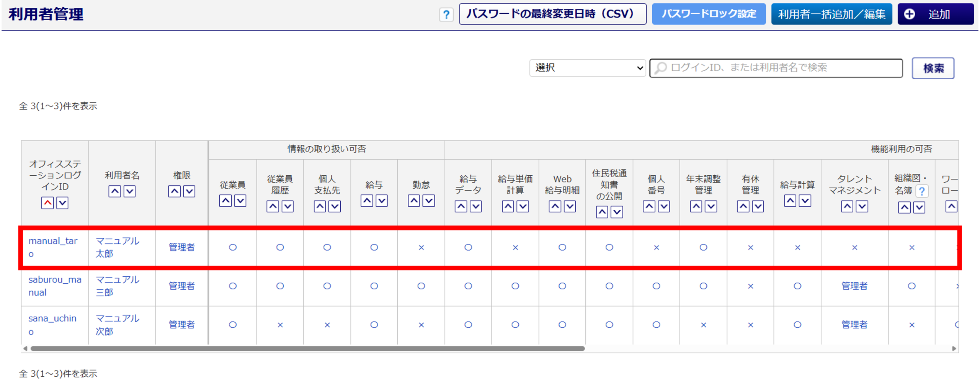Open the 選択 dropdown filter
This screenshot has width=980, height=387.
coord(587,68)
